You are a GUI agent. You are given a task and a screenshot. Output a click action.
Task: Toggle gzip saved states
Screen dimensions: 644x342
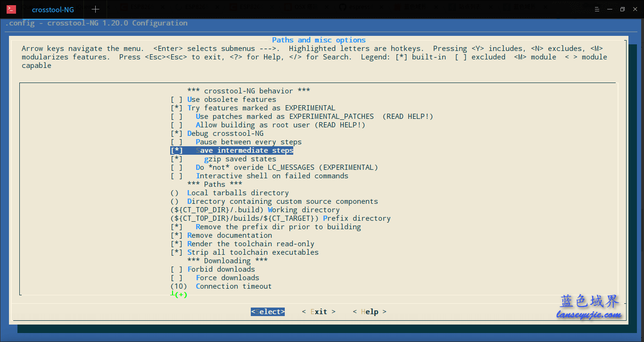point(223,159)
